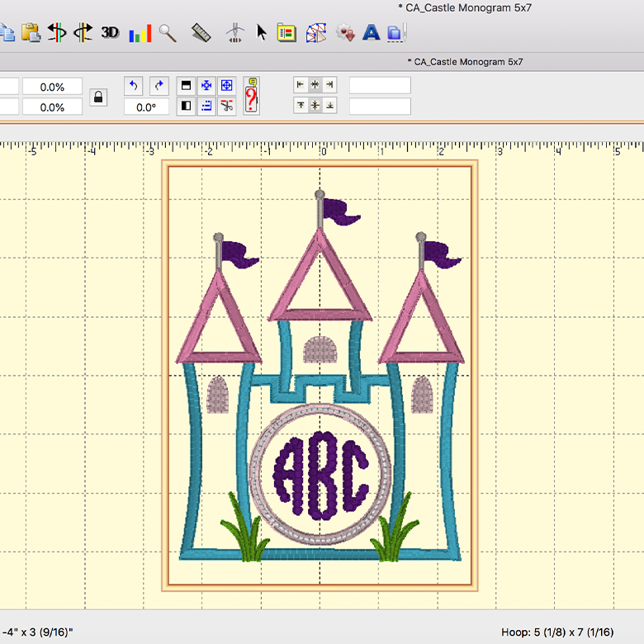Align selection to bottom edge
This screenshot has width=644, height=644.
[329, 106]
